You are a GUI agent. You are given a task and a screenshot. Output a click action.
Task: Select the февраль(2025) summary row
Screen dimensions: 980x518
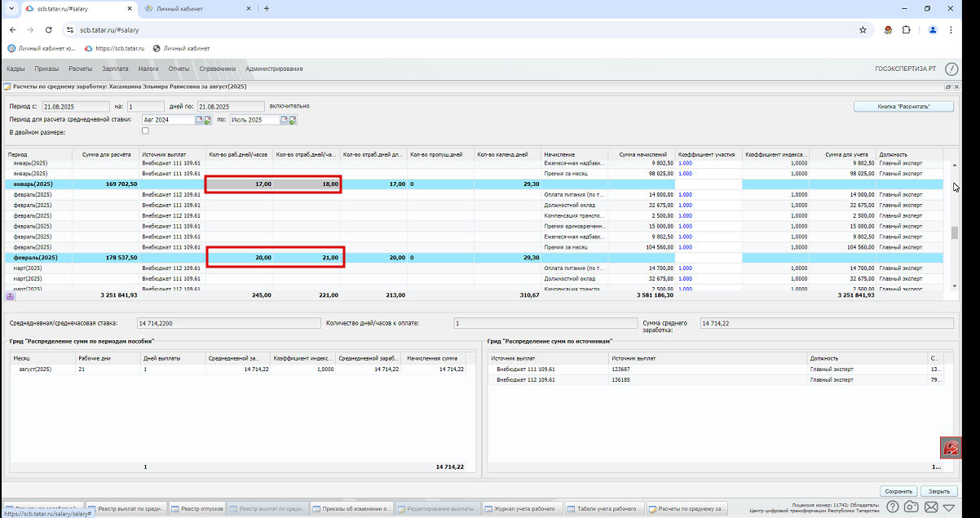coord(475,257)
